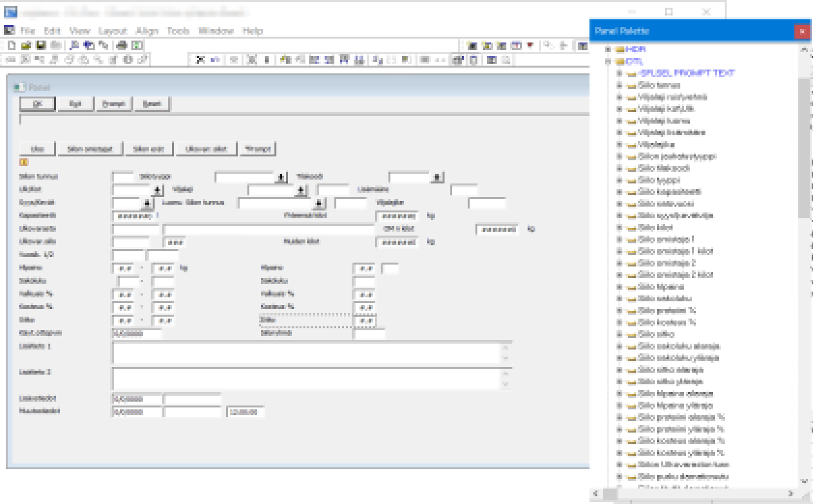The width and height of the screenshot is (813, 504).
Task: Open the Siilotyyppi dropdown arrow
Action: point(282,177)
